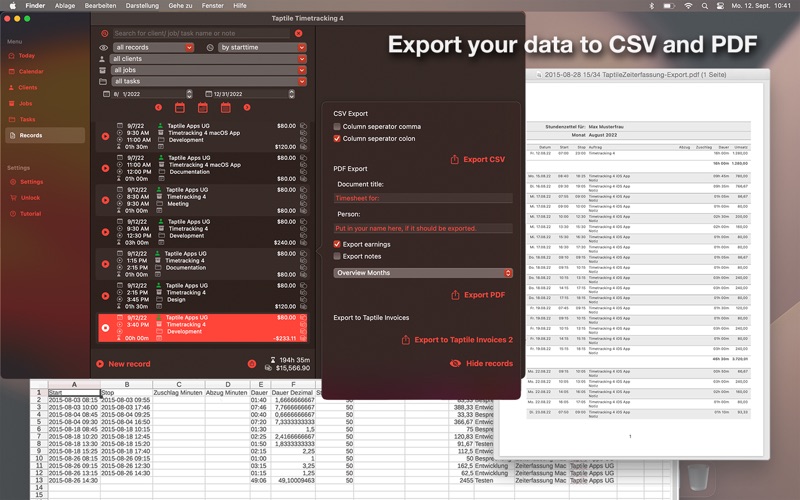Click the play icon beside New record
This screenshot has width=800, height=500.
point(100,364)
